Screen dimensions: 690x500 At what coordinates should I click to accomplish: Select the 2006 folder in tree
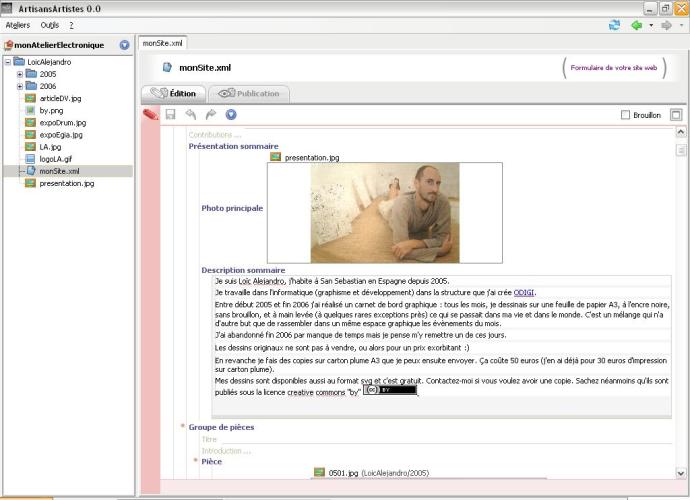pos(48,86)
